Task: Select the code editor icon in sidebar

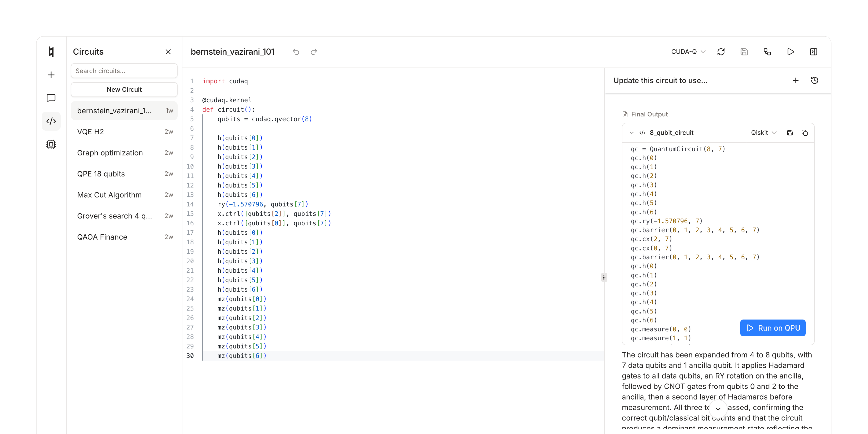Action: pyautogui.click(x=51, y=121)
